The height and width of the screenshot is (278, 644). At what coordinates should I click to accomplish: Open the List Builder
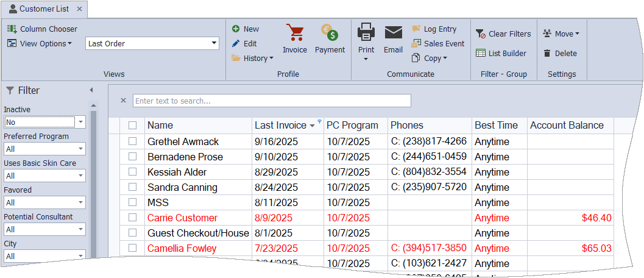501,53
